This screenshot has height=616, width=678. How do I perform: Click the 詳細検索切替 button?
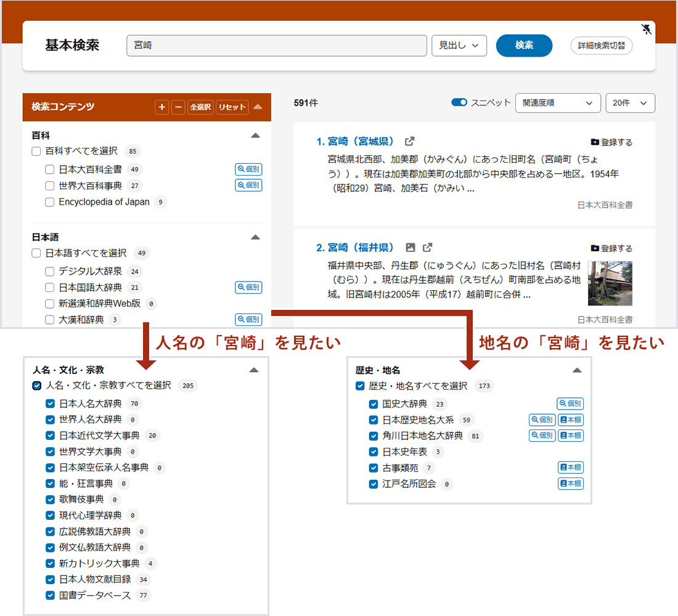[x=602, y=46]
